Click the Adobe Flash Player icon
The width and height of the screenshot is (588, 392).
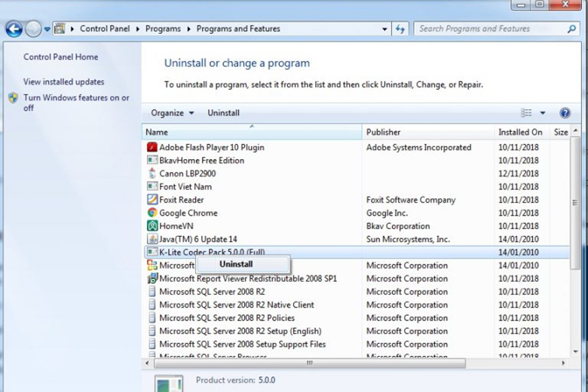click(x=152, y=147)
